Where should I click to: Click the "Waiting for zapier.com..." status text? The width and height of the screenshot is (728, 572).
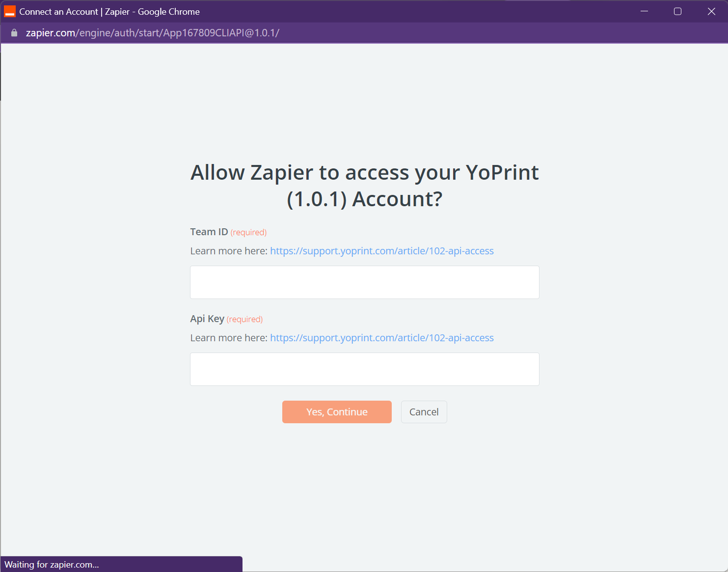click(x=52, y=565)
